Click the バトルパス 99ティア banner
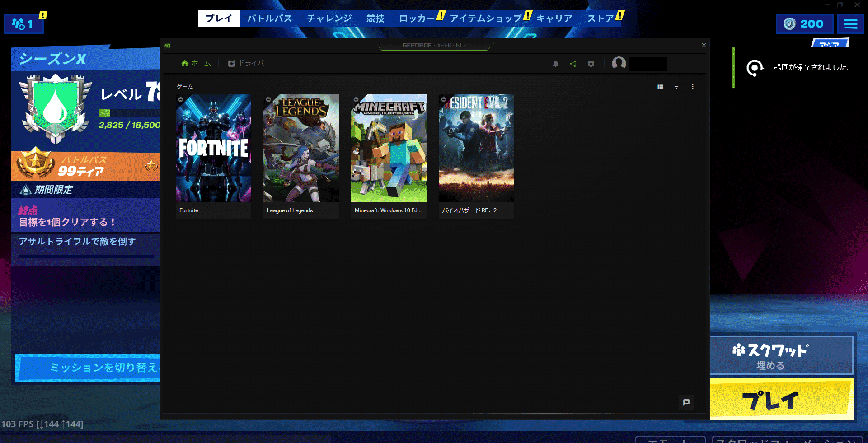This screenshot has width=868, height=443. click(x=85, y=166)
